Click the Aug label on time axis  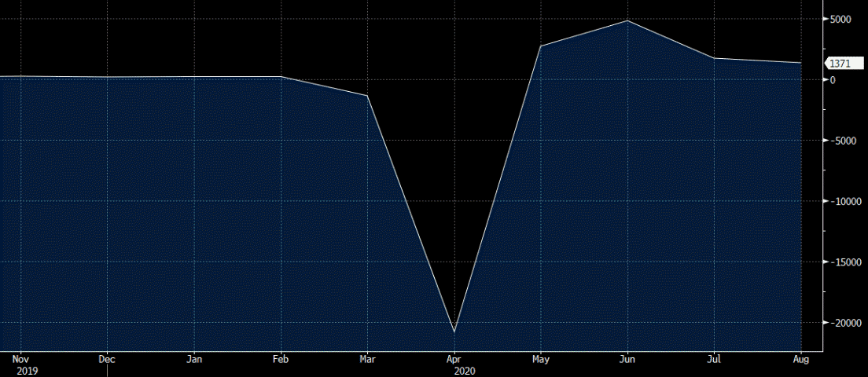coord(800,360)
